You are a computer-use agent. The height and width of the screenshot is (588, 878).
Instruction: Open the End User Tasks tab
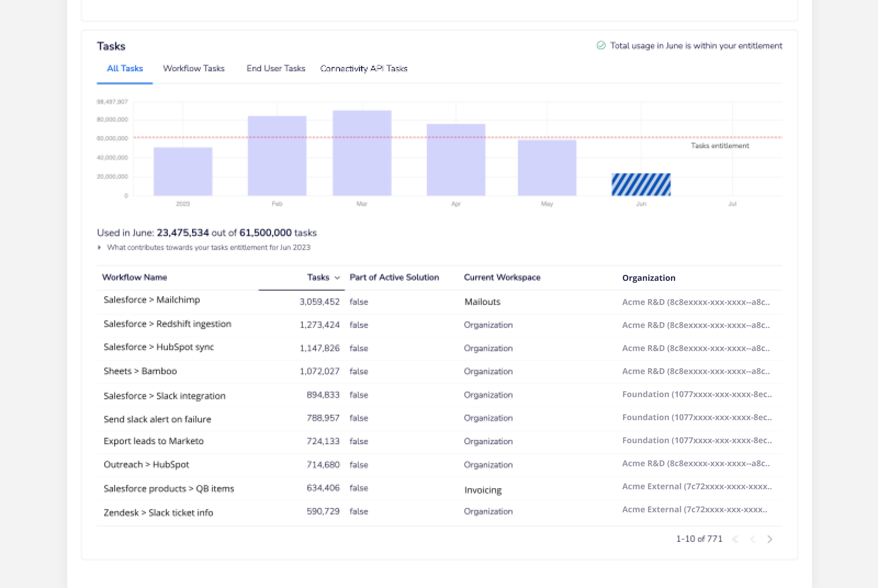pyautogui.click(x=276, y=68)
